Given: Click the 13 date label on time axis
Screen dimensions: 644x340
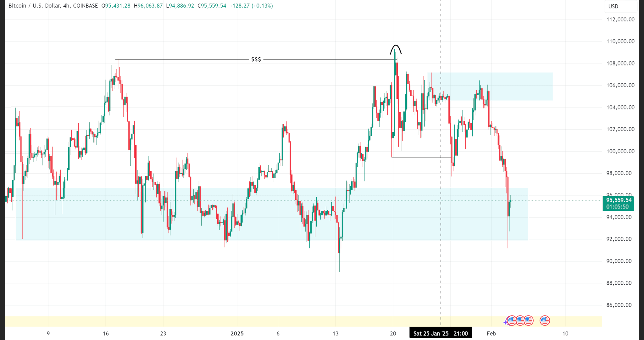Looking at the screenshot, I should (x=336, y=334).
